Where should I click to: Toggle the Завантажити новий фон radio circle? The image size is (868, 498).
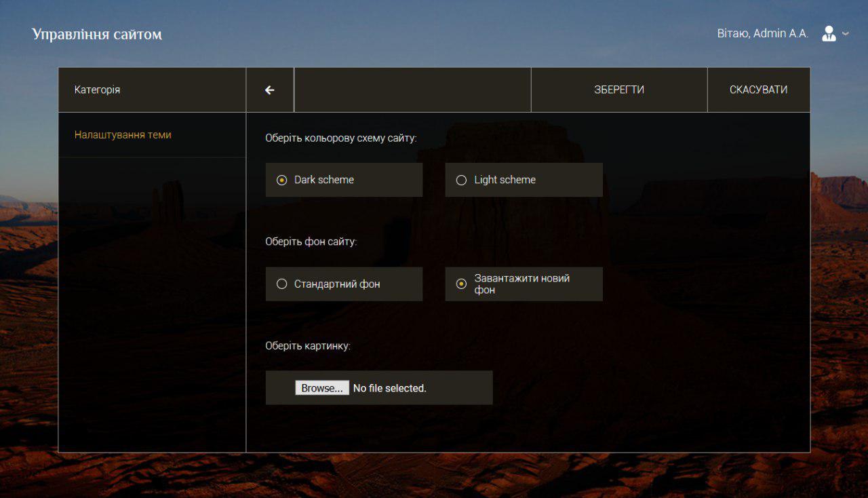[x=461, y=284]
